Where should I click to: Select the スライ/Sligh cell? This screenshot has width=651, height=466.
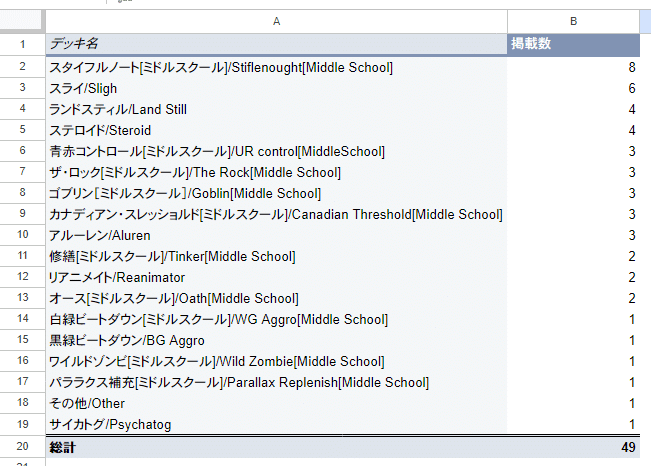(x=277, y=88)
